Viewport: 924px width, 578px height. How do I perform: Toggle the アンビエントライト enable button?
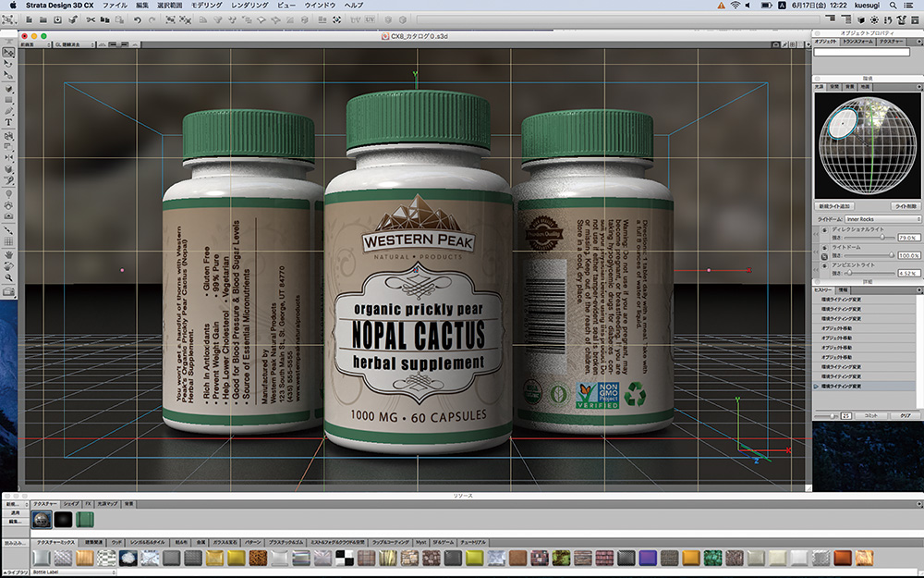(x=825, y=266)
